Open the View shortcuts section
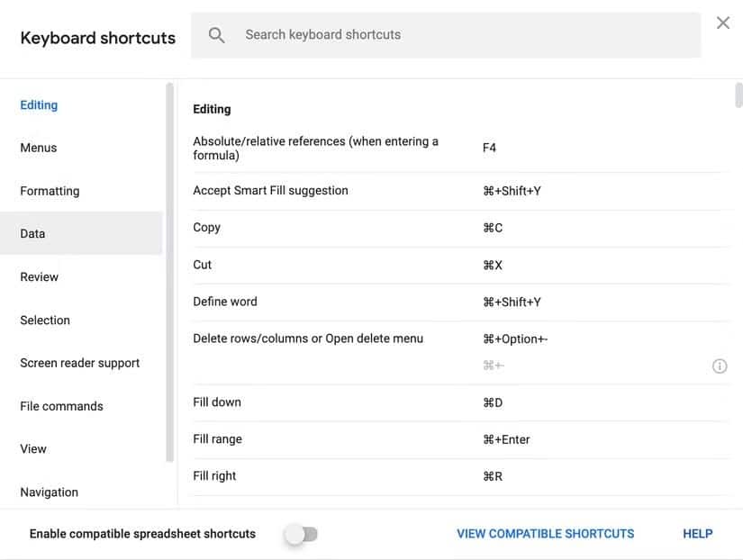Image resolution: width=743 pixels, height=560 pixels. [x=33, y=448]
